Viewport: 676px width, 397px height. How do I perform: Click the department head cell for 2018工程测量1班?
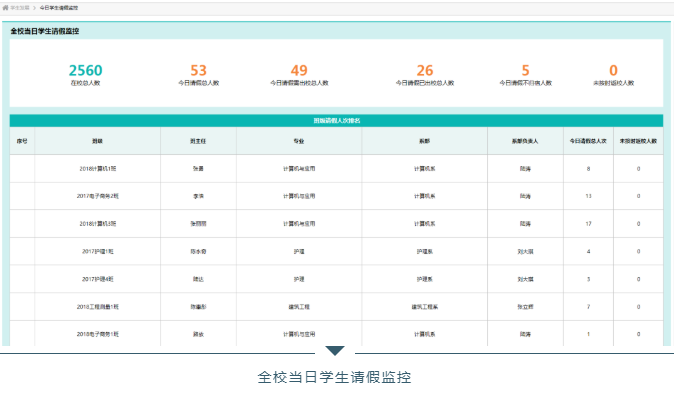(525, 306)
